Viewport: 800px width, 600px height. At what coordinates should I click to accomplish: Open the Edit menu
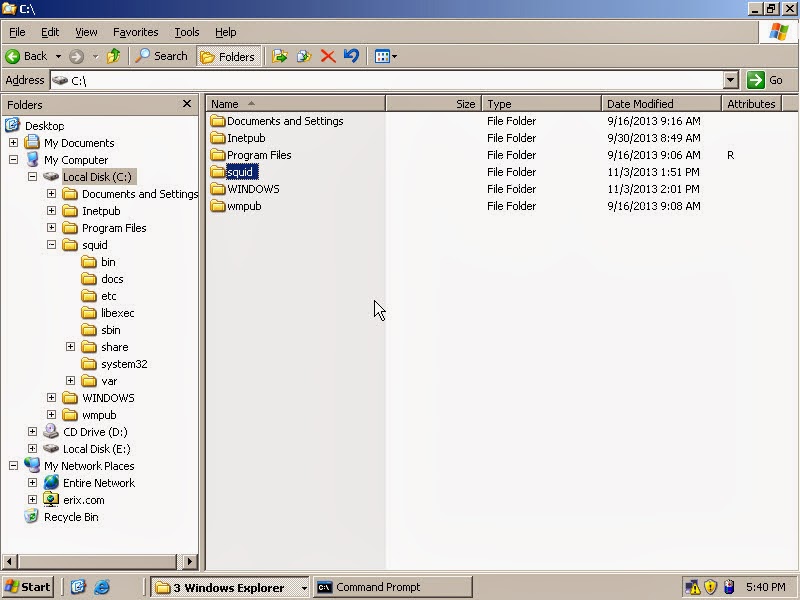point(49,32)
